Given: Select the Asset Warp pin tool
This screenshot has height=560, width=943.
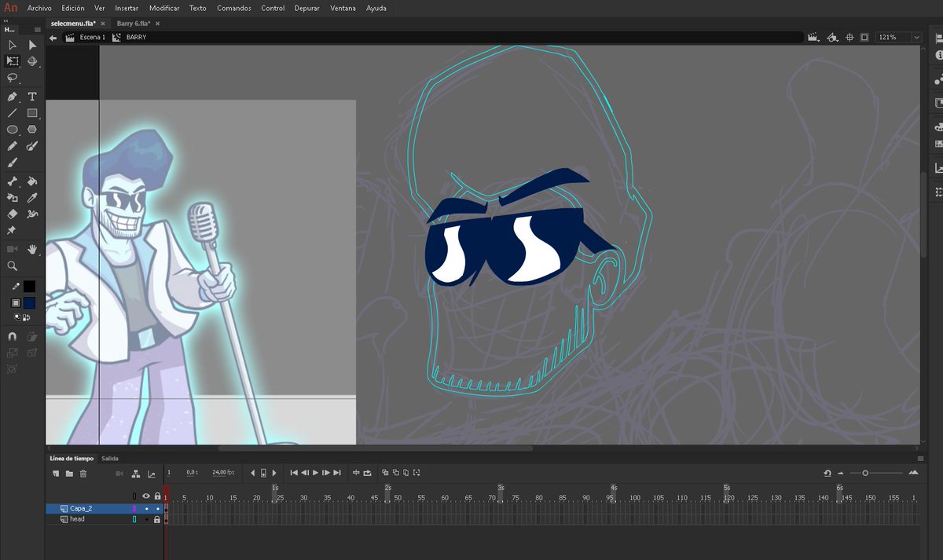Looking at the screenshot, I should click(x=13, y=230).
